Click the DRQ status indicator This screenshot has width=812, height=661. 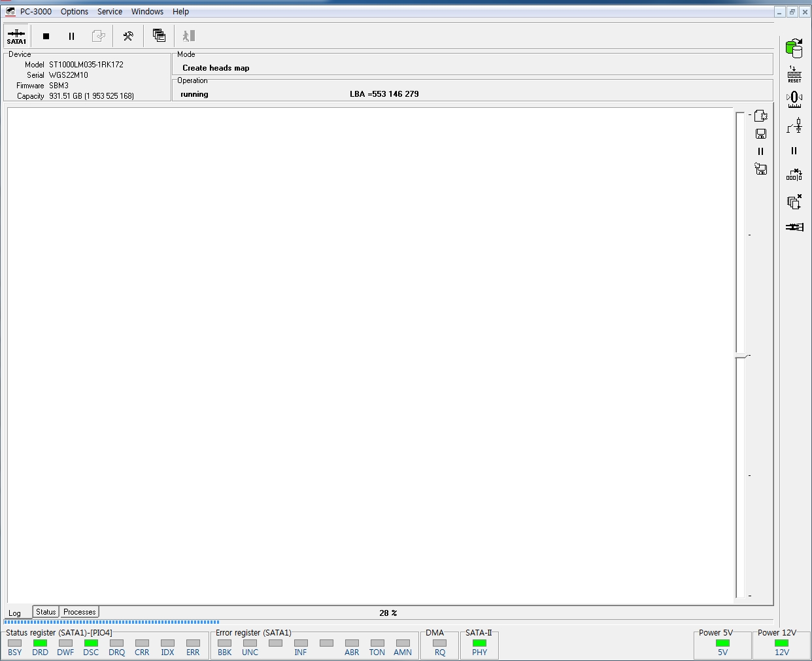tap(116, 643)
